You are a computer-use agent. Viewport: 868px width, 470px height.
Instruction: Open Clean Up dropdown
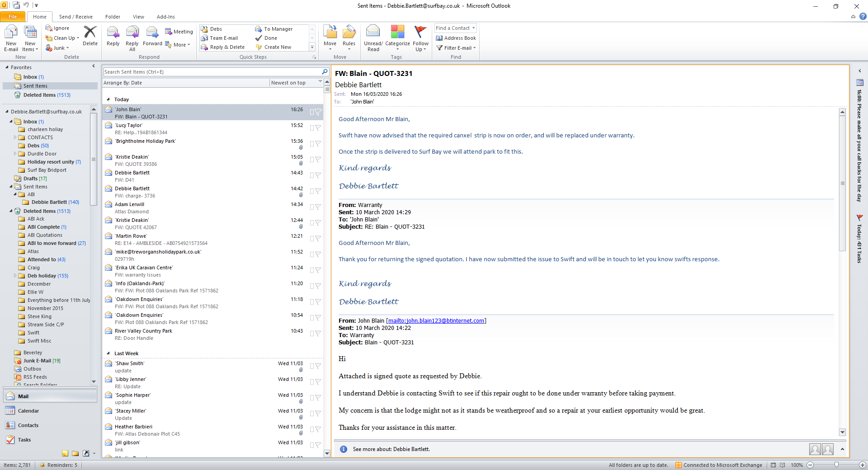coord(62,38)
